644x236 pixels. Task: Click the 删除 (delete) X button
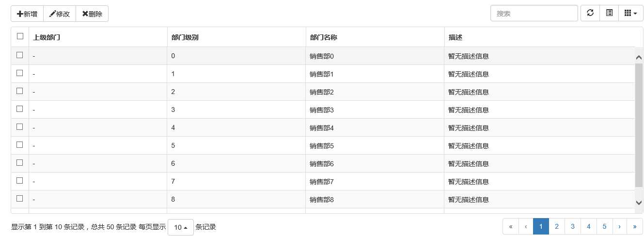[92, 14]
